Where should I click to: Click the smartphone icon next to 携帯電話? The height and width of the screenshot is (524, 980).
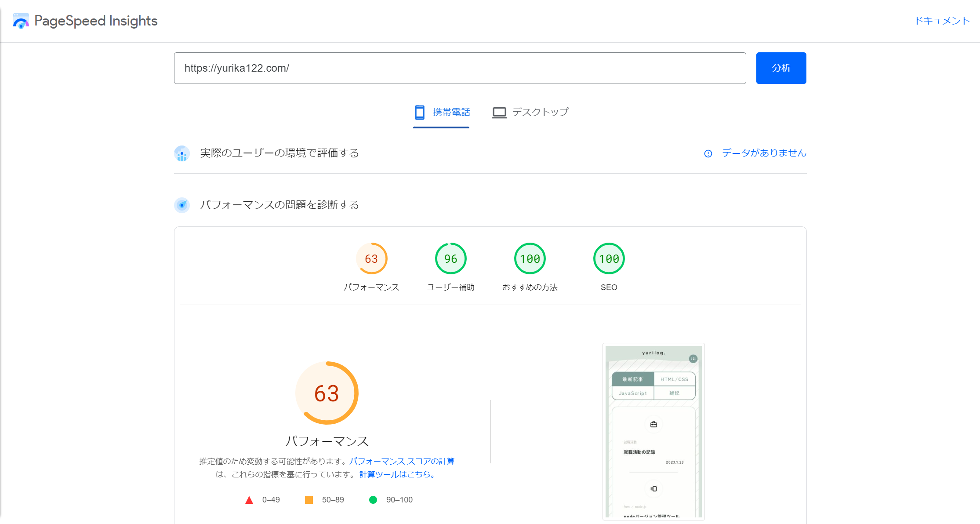[419, 112]
